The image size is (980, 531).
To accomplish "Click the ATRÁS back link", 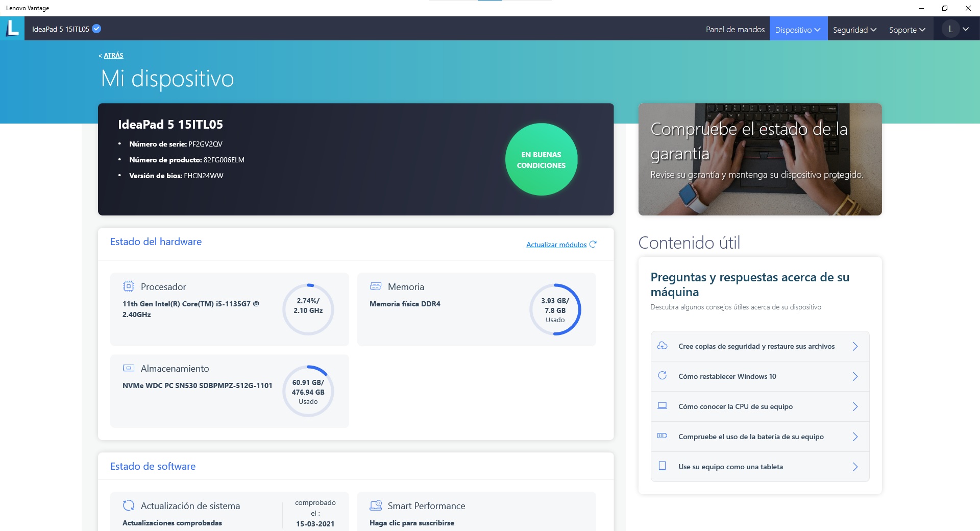I will [x=113, y=55].
